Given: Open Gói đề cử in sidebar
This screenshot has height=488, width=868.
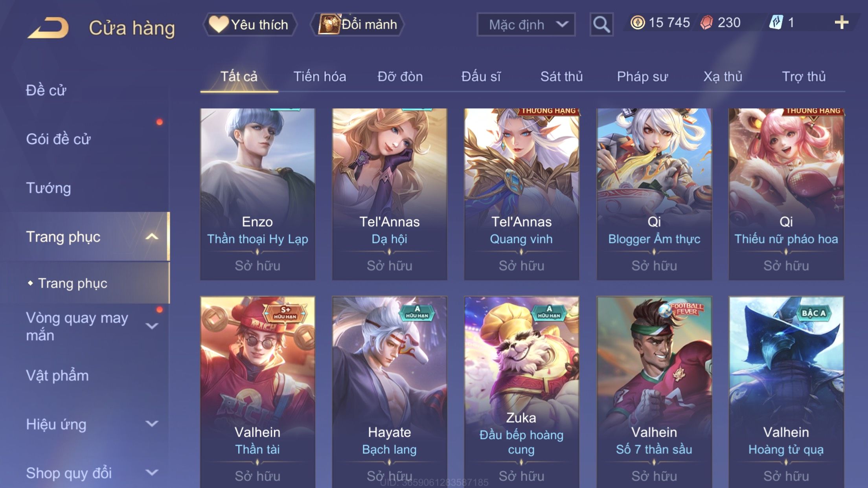Looking at the screenshot, I should pos(58,139).
